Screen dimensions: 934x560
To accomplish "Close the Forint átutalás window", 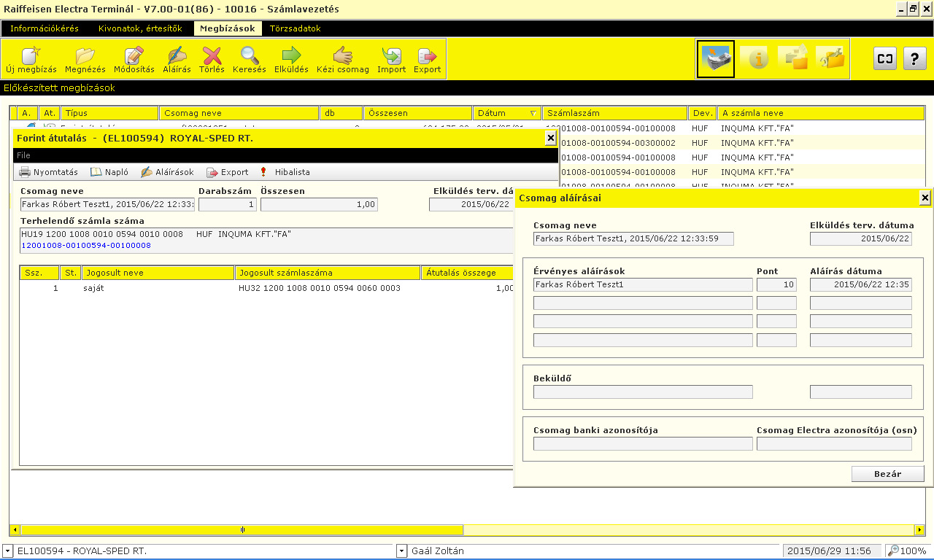I will pyautogui.click(x=550, y=138).
